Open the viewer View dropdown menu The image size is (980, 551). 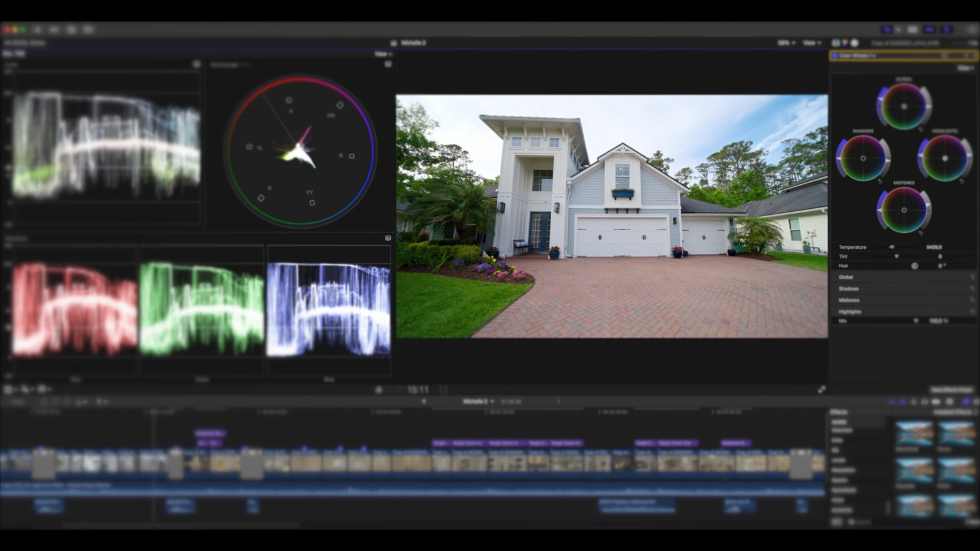click(x=812, y=43)
